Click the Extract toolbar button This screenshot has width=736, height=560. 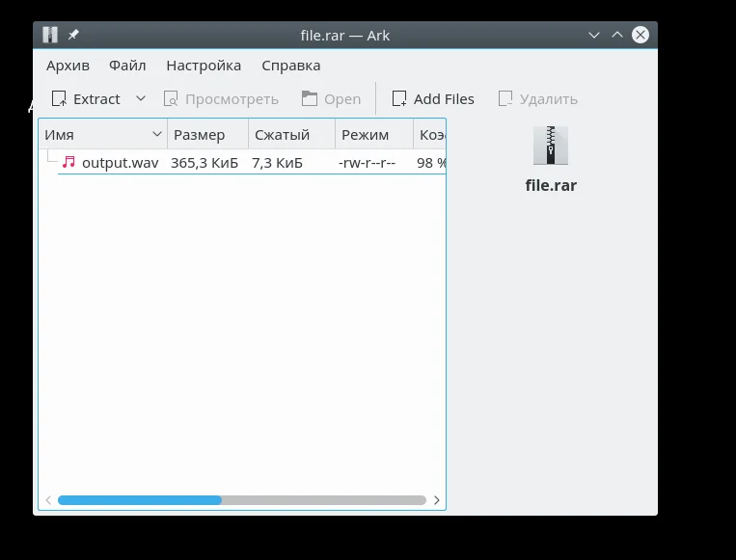(86, 99)
